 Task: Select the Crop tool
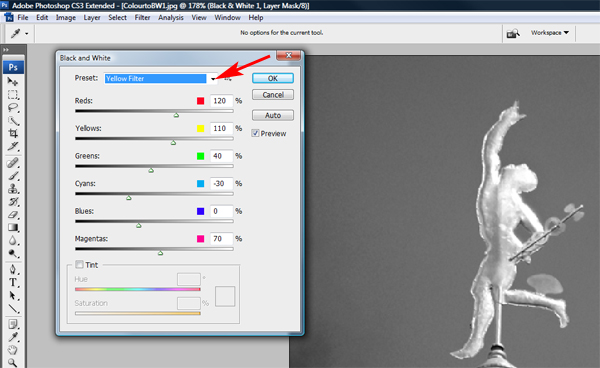[13, 134]
